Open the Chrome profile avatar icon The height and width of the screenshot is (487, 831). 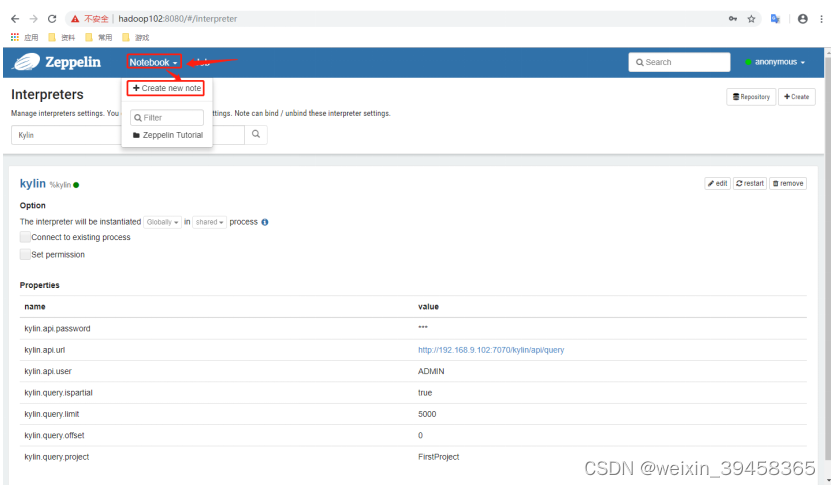[803, 19]
